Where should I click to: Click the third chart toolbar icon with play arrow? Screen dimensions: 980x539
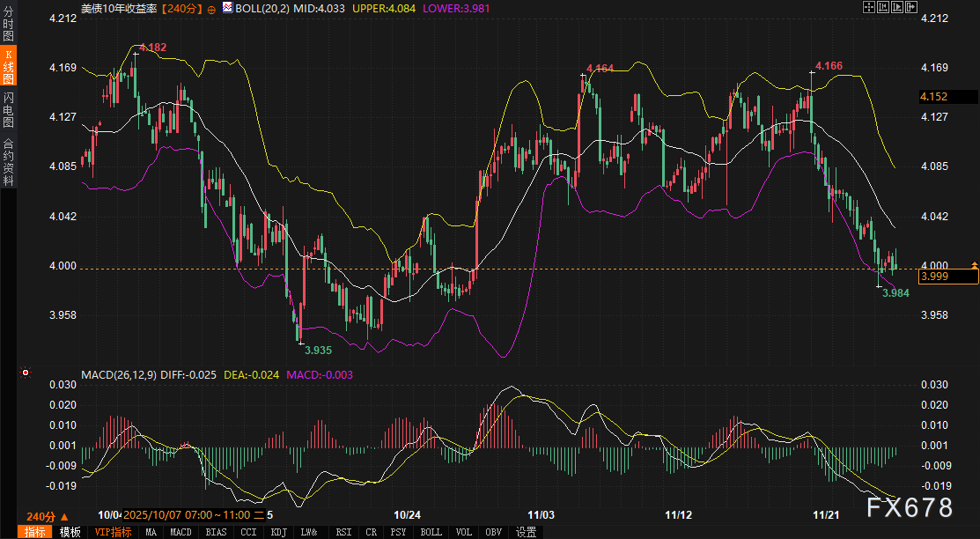click(x=895, y=7)
